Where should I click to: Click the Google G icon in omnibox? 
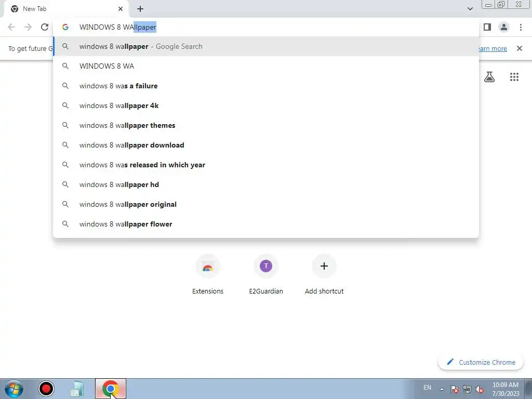click(x=65, y=27)
